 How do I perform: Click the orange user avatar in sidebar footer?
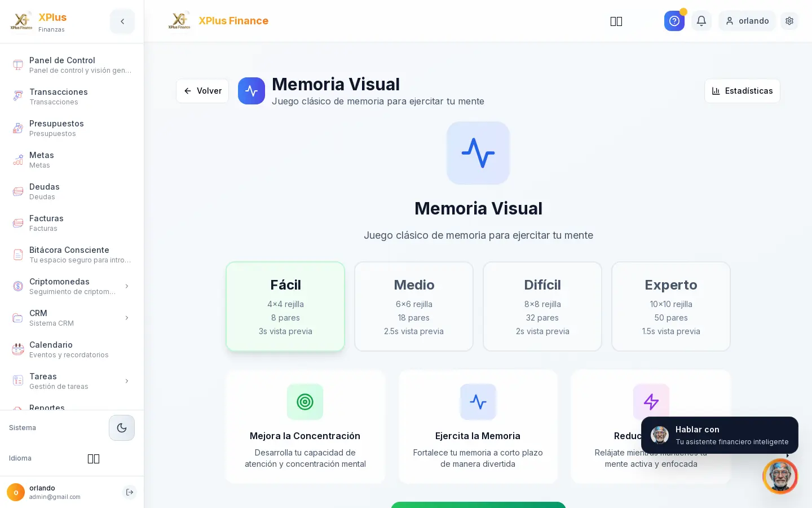click(16, 492)
